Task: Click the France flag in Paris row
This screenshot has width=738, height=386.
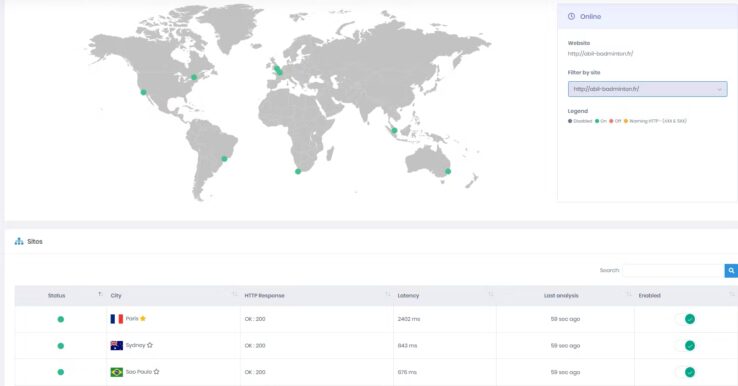Action: [117, 319]
